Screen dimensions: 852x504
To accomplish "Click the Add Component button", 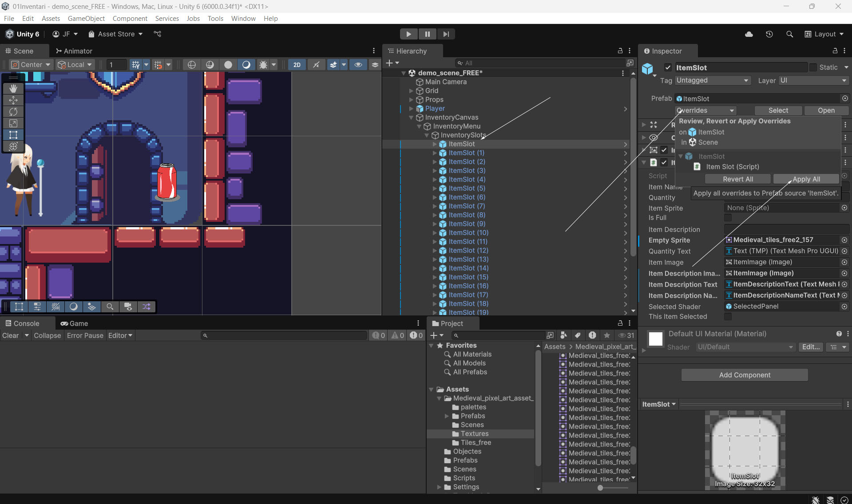I will click(745, 375).
